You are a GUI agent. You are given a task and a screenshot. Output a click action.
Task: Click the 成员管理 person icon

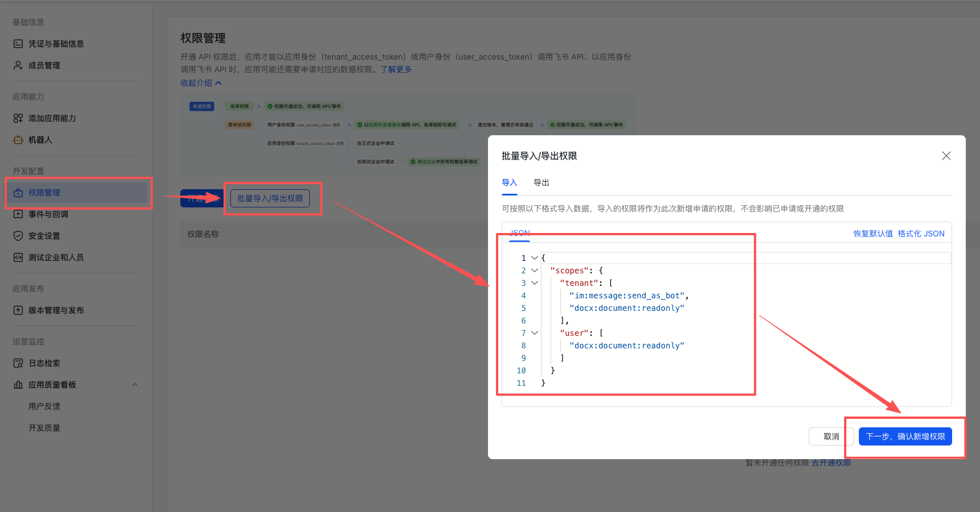tap(18, 65)
